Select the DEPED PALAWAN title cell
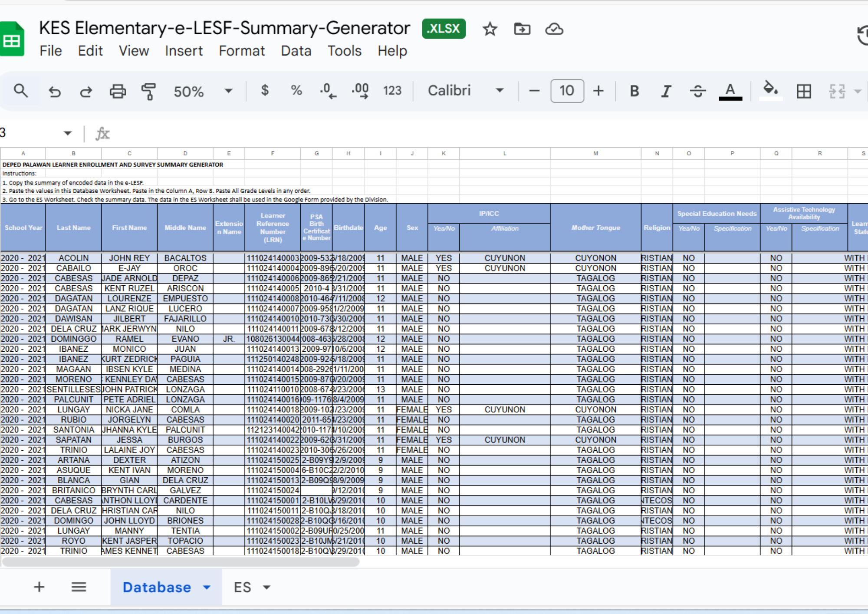 tap(113, 165)
